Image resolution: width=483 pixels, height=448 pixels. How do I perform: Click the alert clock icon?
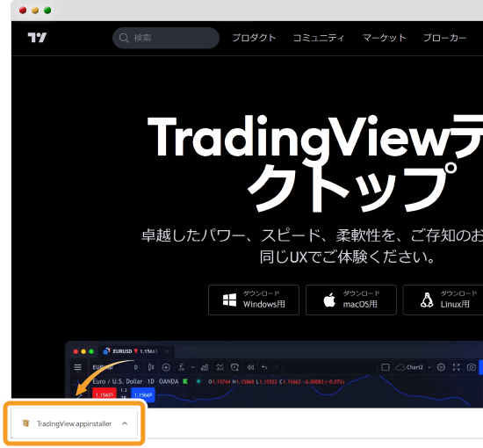point(234,367)
